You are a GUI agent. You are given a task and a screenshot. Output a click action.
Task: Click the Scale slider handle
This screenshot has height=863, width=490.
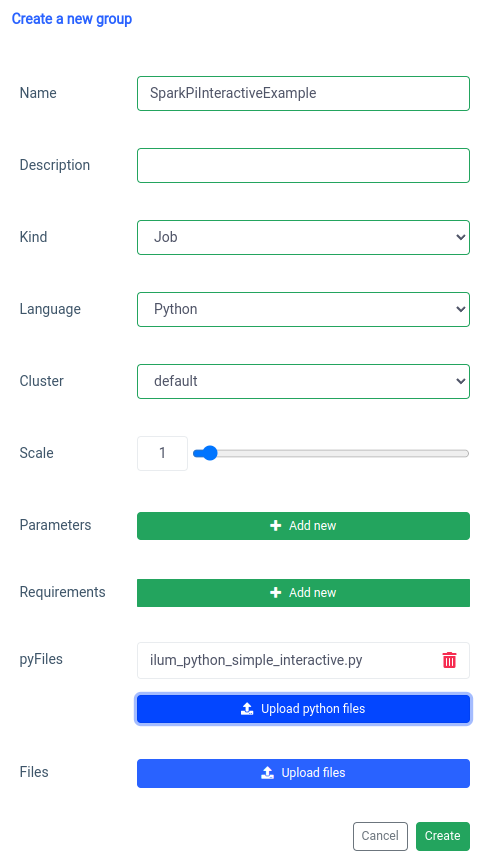click(x=209, y=454)
